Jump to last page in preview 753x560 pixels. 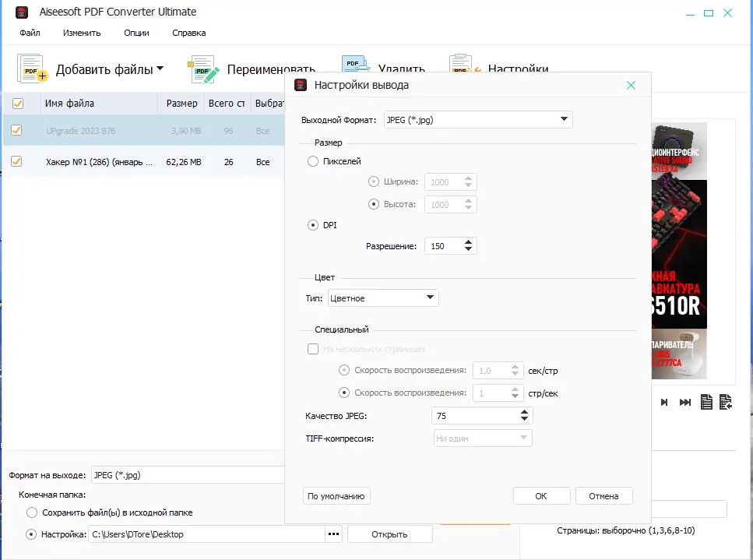(x=684, y=402)
